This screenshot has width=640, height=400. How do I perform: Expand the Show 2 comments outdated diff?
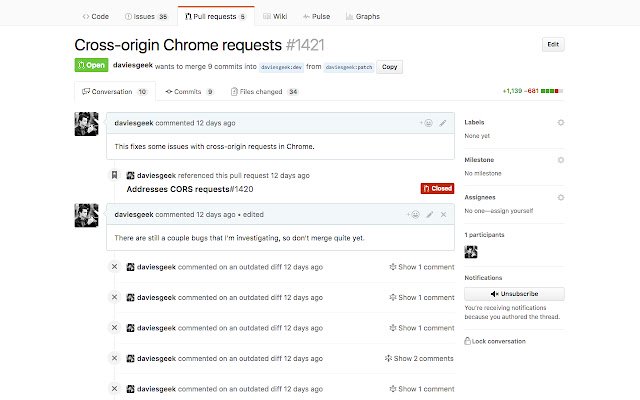(419, 358)
